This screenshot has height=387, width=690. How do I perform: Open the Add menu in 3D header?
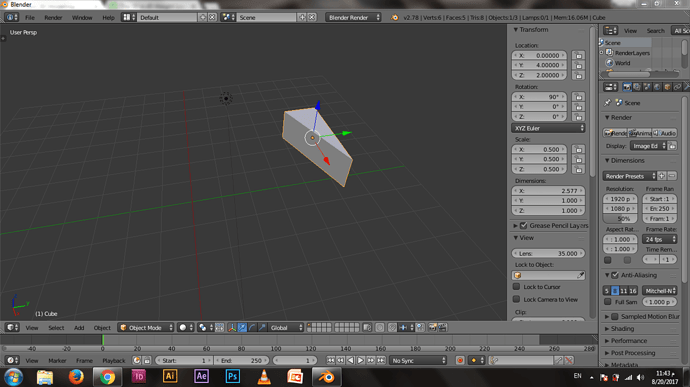point(79,328)
